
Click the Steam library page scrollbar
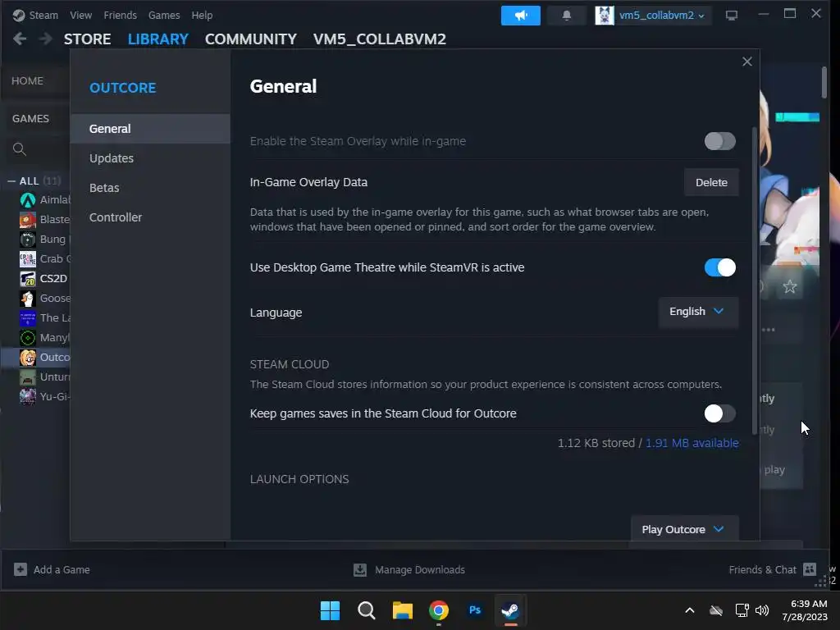point(824,82)
